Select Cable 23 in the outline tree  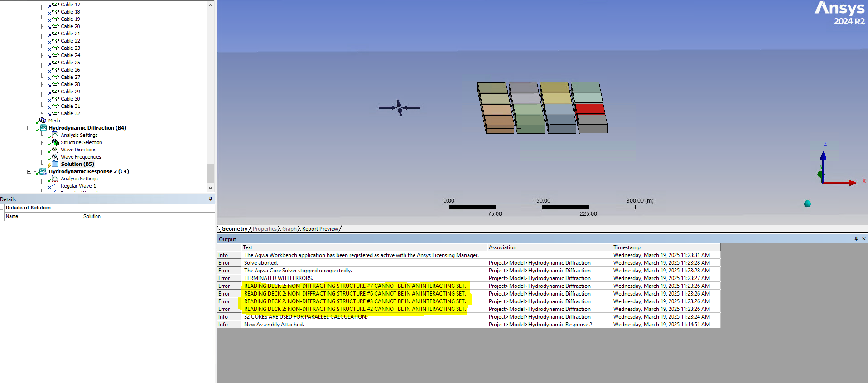[70, 48]
